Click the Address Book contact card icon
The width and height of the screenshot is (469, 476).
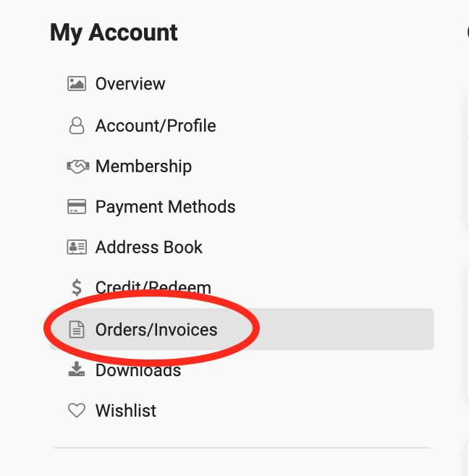[x=77, y=247]
